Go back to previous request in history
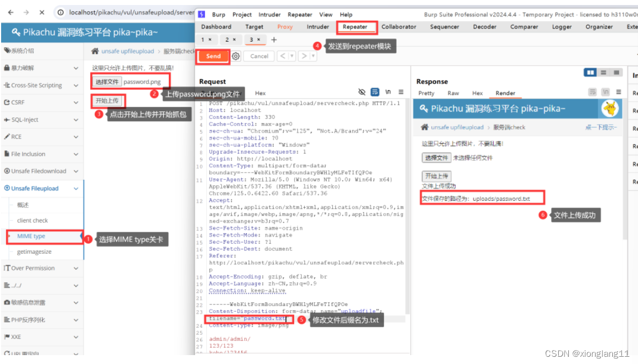This screenshot has width=638, height=364. [283, 56]
